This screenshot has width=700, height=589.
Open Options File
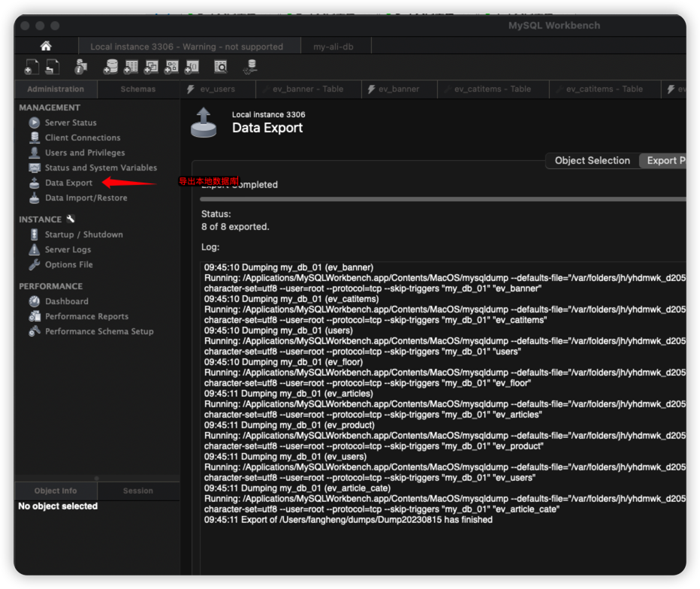pos(69,264)
